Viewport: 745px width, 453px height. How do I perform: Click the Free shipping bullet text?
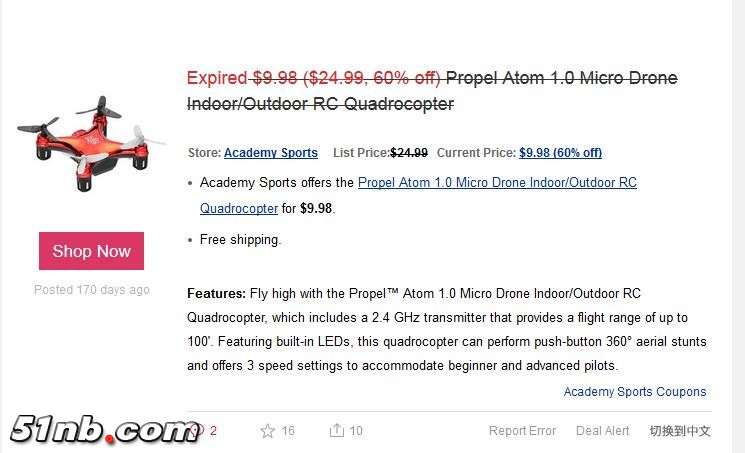241,240
